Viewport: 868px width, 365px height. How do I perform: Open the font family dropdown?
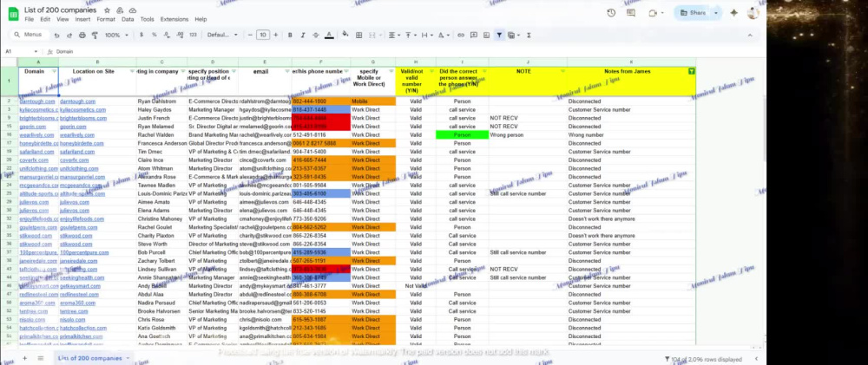(221, 35)
